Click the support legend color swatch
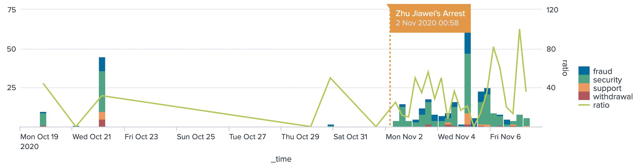 coord(584,88)
